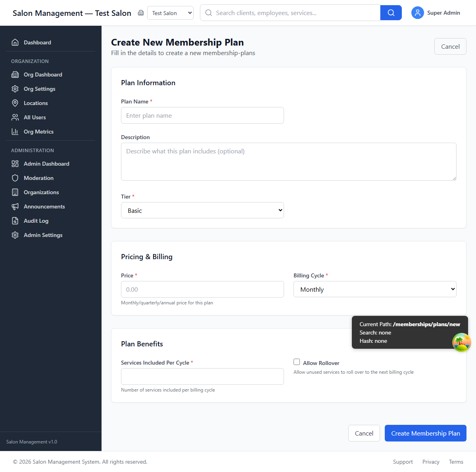476x472 pixels.
Task: Open the Dashboard from the sidebar
Action: coord(37,42)
